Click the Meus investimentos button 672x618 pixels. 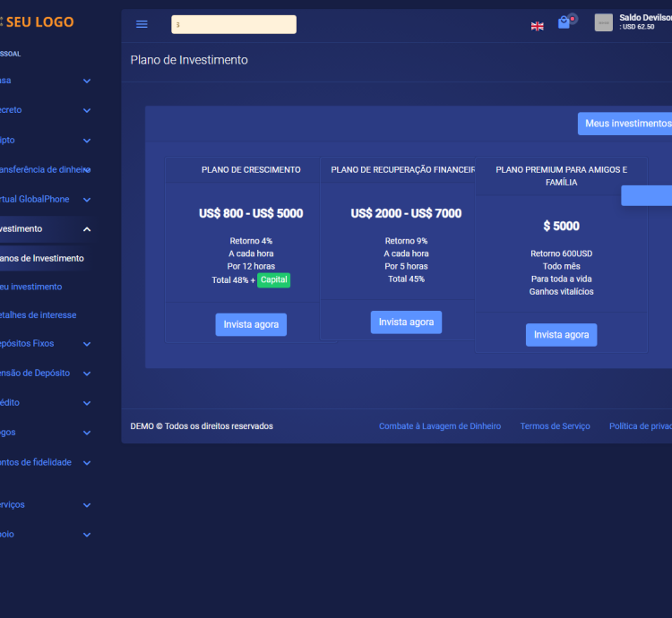[626, 124]
